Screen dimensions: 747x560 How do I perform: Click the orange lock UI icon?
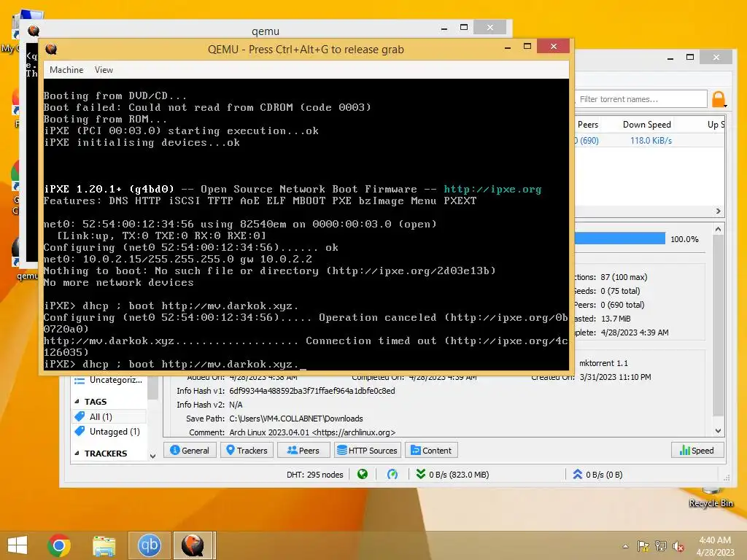point(719,99)
